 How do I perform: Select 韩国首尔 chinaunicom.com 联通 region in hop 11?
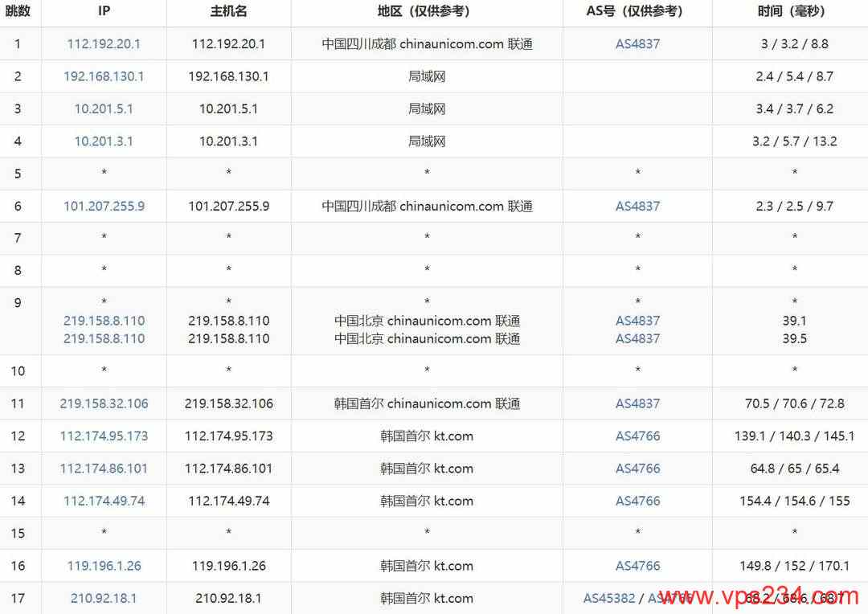point(427,403)
